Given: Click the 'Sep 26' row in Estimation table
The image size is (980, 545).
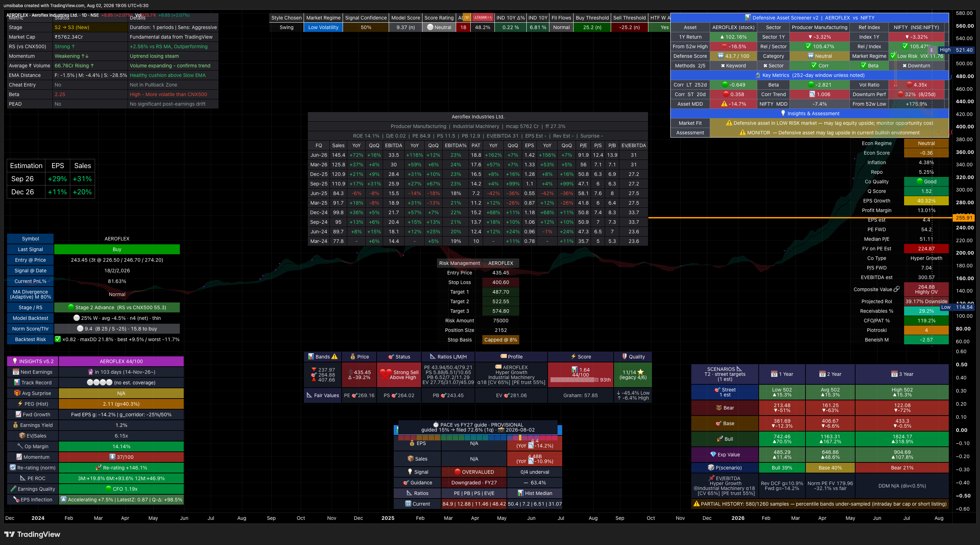Looking at the screenshot, I should coord(51,179).
